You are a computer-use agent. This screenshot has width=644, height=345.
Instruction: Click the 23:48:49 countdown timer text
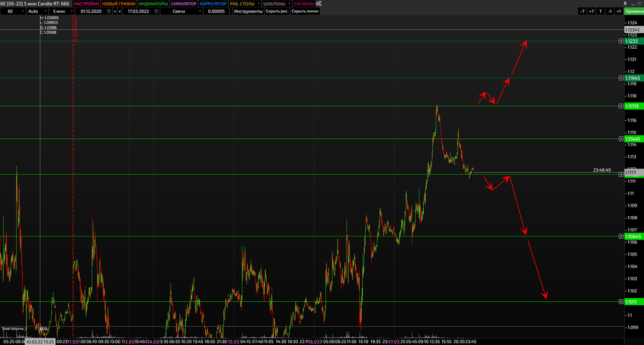click(602, 170)
